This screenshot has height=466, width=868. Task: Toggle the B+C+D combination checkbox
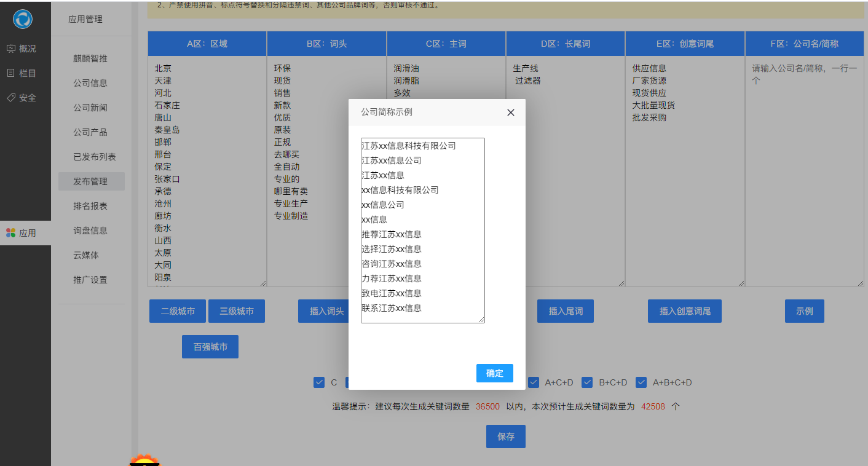click(587, 382)
